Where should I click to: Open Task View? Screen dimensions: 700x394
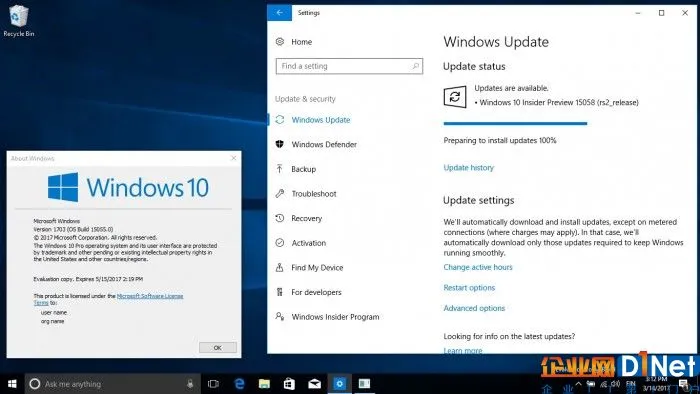[x=213, y=384]
